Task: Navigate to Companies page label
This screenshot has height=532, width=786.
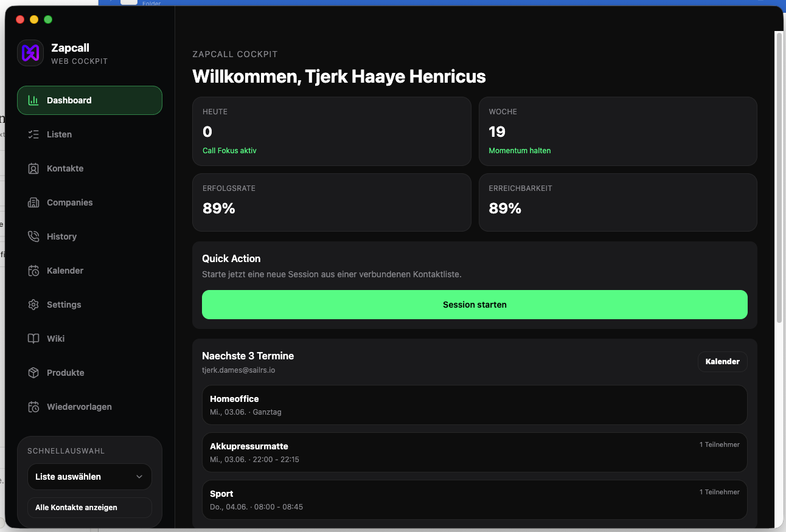Action: click(x=70, y=202)
